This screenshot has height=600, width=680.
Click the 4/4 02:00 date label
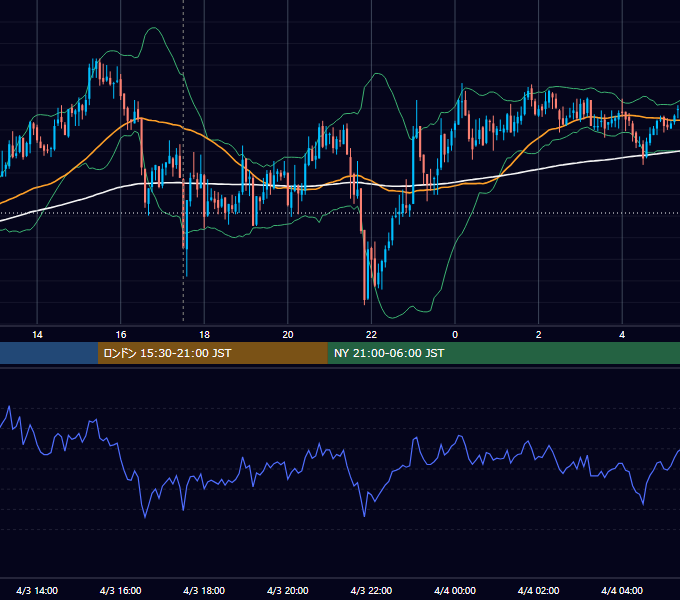click(538, 590)
